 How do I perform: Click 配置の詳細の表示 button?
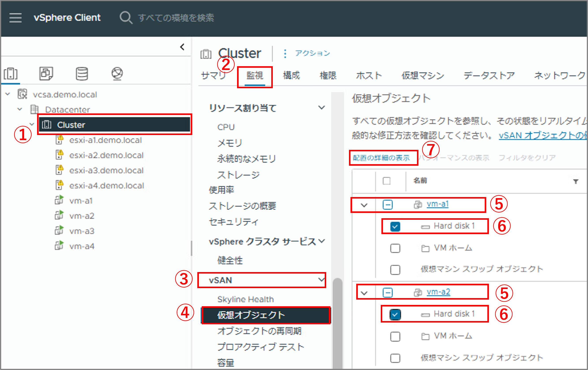[381, 158]
